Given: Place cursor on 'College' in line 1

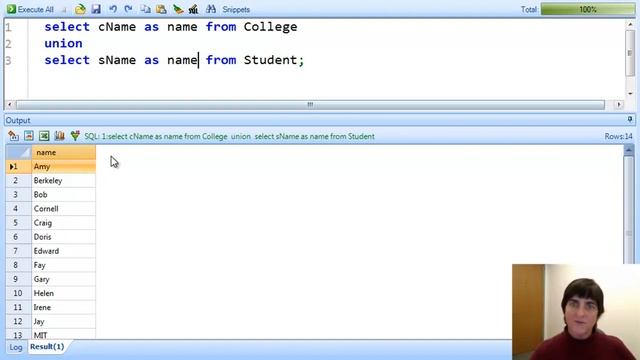Looking at the screenshot, I should [x=270, y=27].
